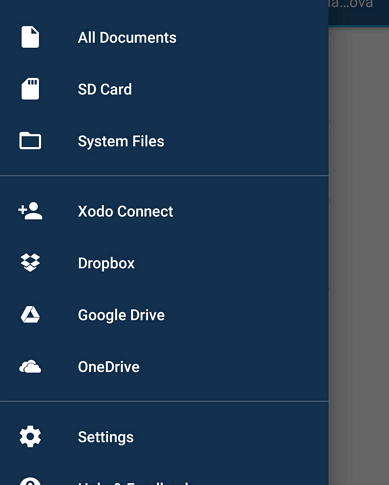Select Google Drive label
Image resolution: width=389 pixels, height=485 pixels.
(x=121, y=315)
